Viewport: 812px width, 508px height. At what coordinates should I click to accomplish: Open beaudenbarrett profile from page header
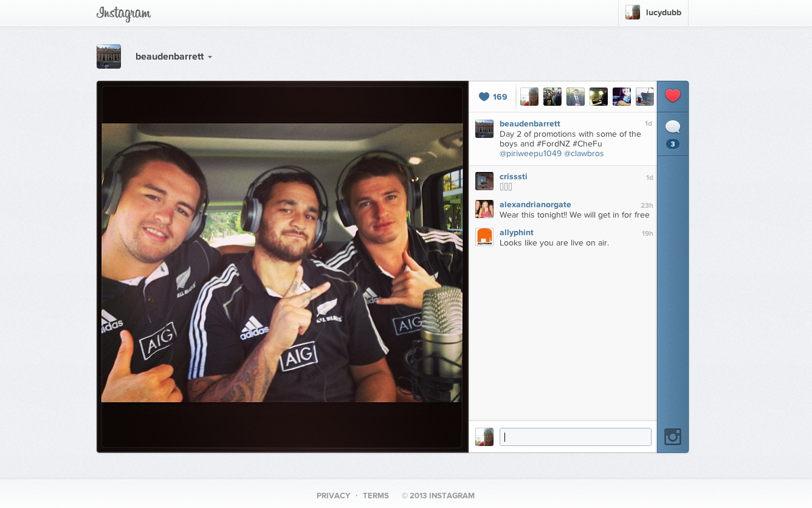pos(170,57)
